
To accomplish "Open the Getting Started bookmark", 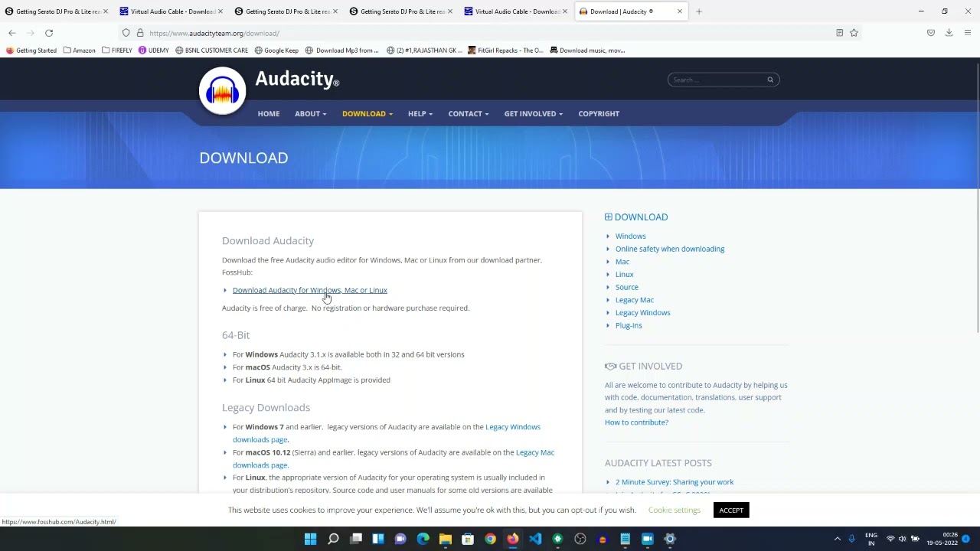I will pos(31,51).
